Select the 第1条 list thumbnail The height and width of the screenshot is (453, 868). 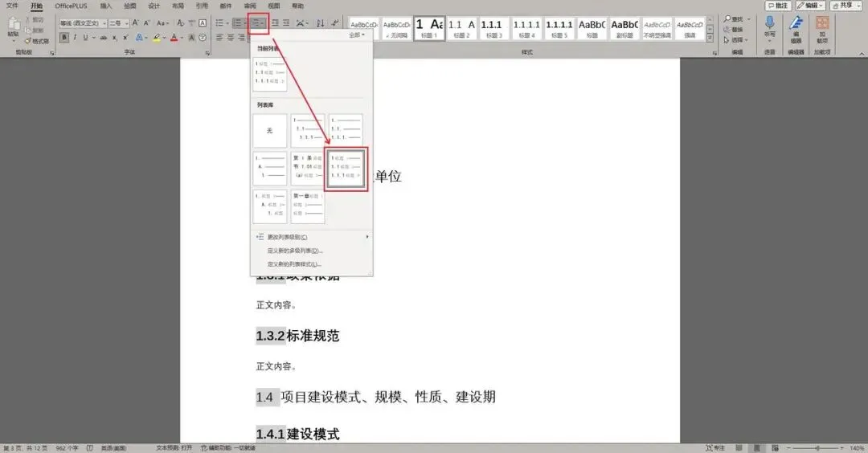308,168
